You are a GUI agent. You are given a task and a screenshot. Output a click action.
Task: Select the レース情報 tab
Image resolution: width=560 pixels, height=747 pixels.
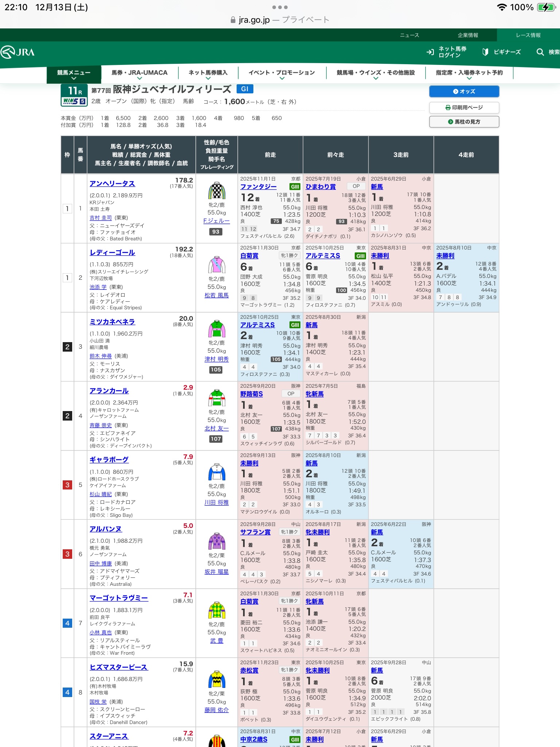528,35
